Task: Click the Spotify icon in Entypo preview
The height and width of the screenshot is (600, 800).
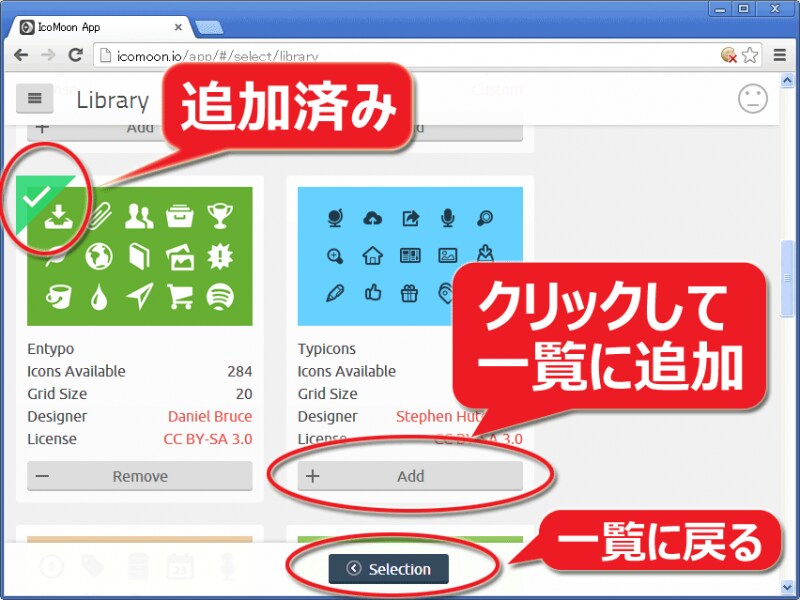Action: [220, 298]
